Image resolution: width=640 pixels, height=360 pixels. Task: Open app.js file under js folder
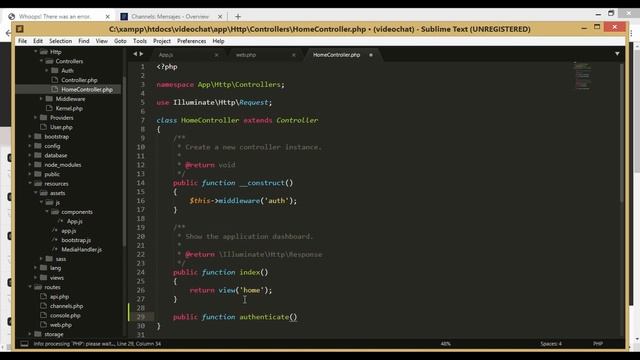[69, 231]
